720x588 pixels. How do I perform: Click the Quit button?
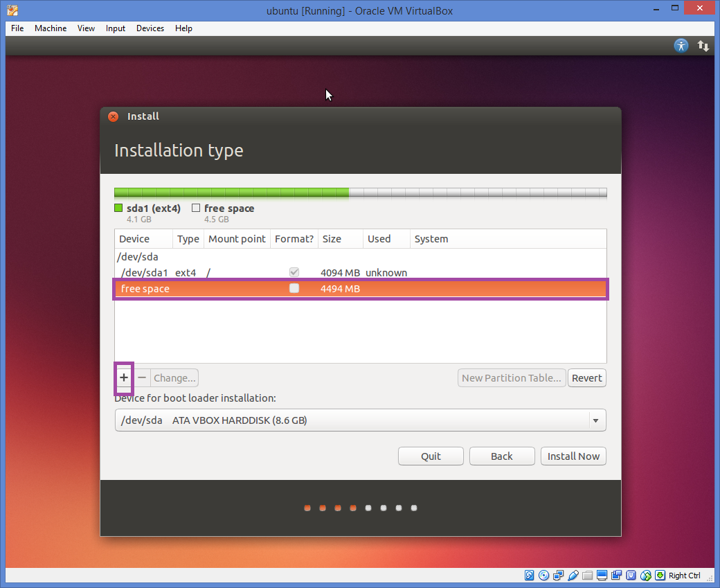[x=431, y=456]
